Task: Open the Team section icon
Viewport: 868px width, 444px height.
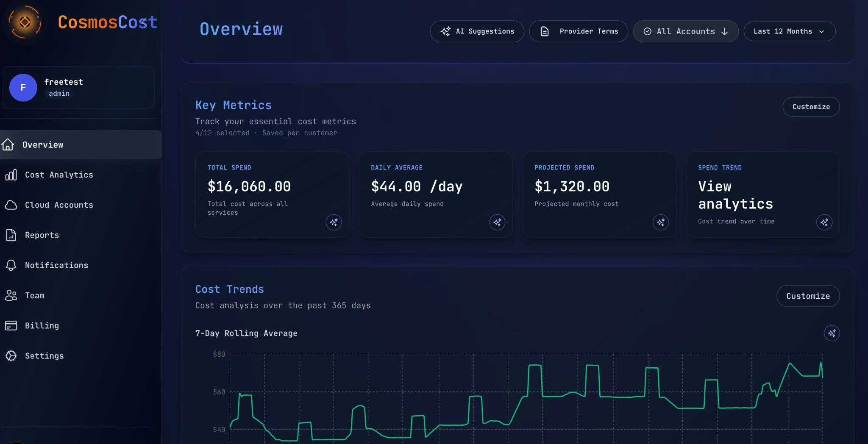Action: click(11, 295)
